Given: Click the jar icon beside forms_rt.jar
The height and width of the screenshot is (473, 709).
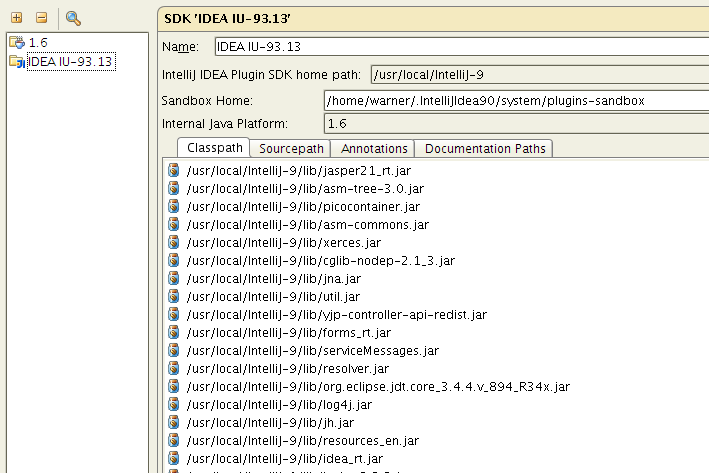Looking at the screenshot, I should pyautogui.click(x=174, y=332).
